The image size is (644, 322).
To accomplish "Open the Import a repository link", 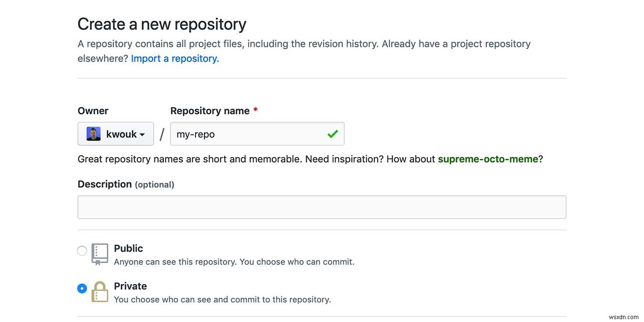I will [175, 58].
